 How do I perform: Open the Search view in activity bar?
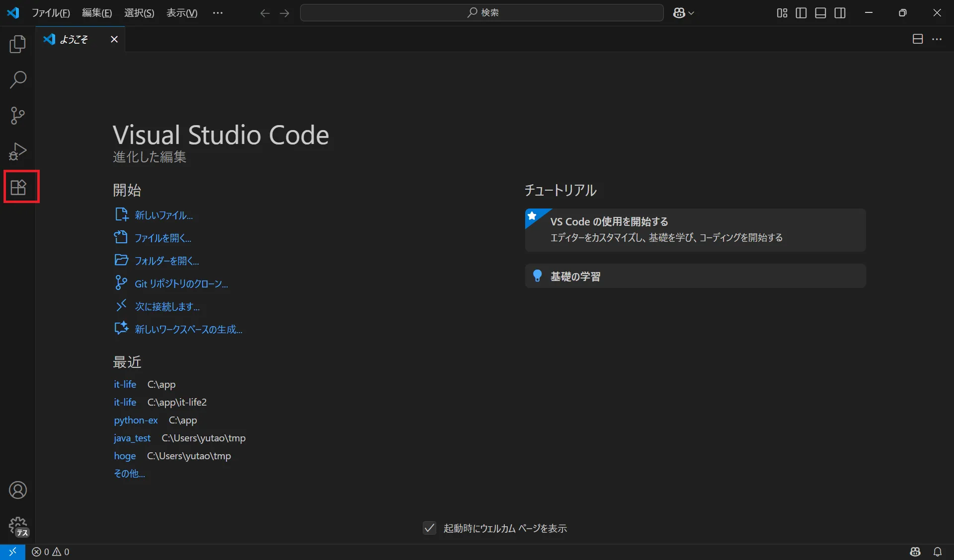click(18, 79)
